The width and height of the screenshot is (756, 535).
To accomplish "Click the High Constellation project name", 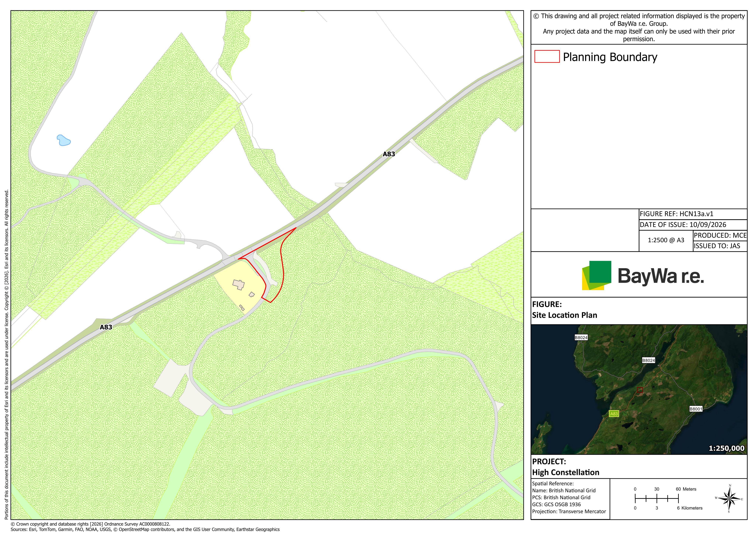I will point(566,472).
